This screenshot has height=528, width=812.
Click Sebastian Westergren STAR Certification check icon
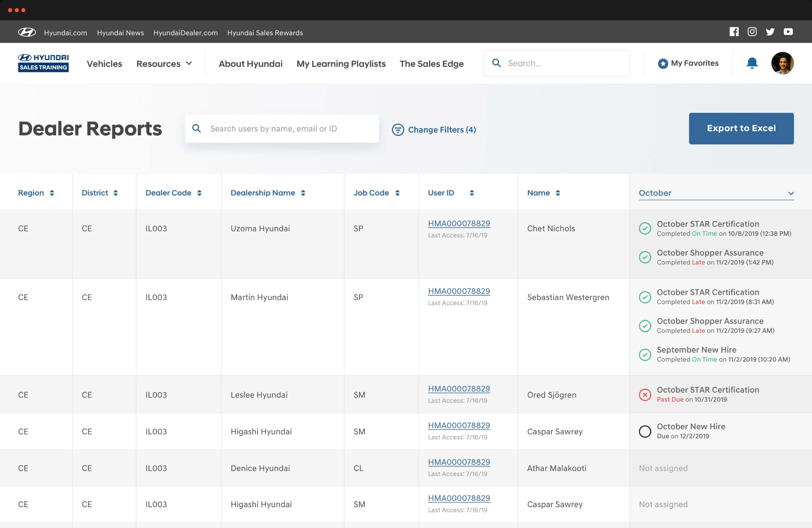pos(645,297)
